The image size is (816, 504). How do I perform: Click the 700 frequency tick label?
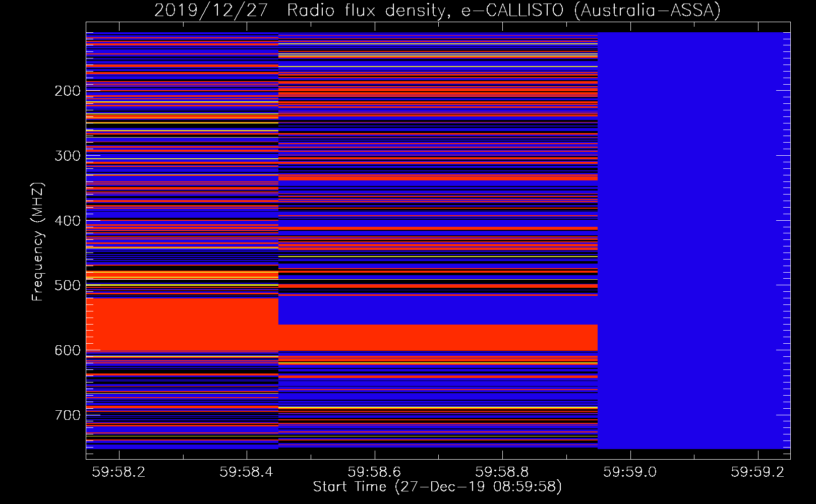pyautogui.click(x=68, y=415)
